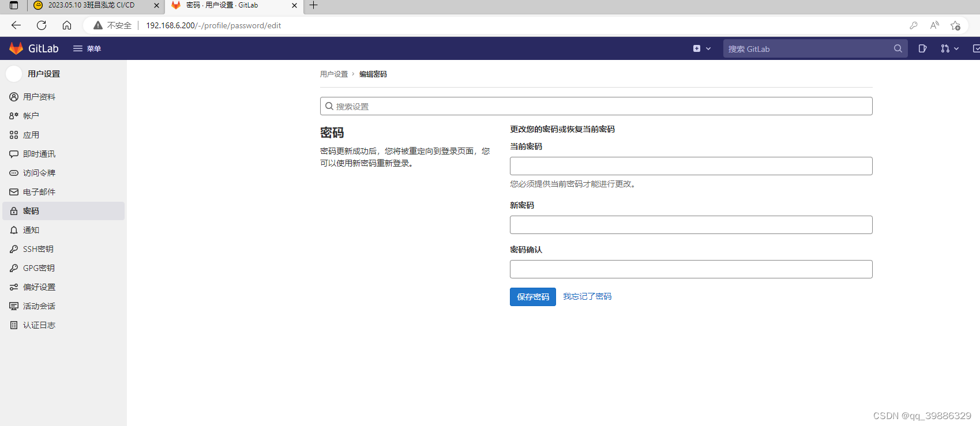Screen dimensions: 980x426
Task: Click the 密码 page heading
Action: click(x=332, y=133)
